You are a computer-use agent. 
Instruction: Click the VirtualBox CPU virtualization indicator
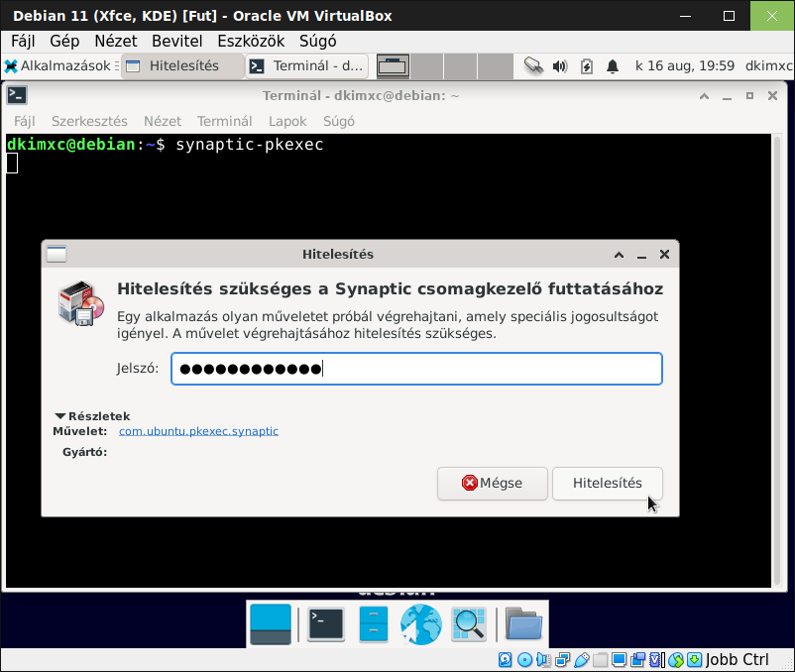click(657, 659)
